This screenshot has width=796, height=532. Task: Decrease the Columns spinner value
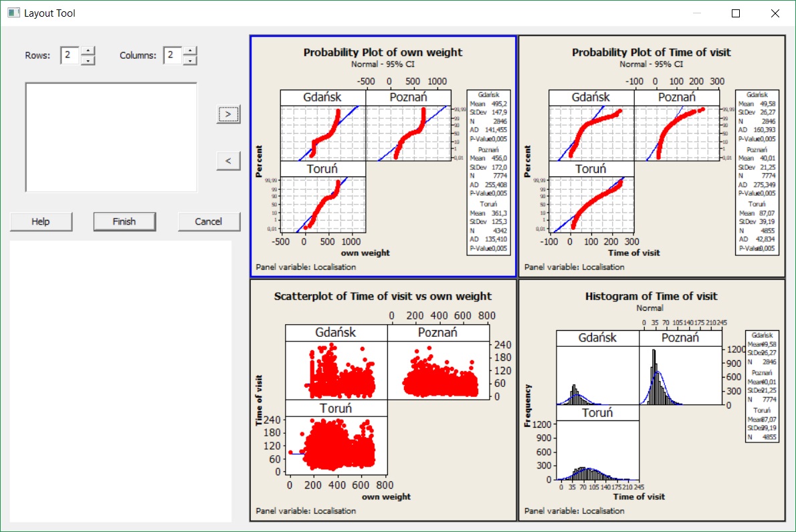pyautogui.click(x=190, y=60)
